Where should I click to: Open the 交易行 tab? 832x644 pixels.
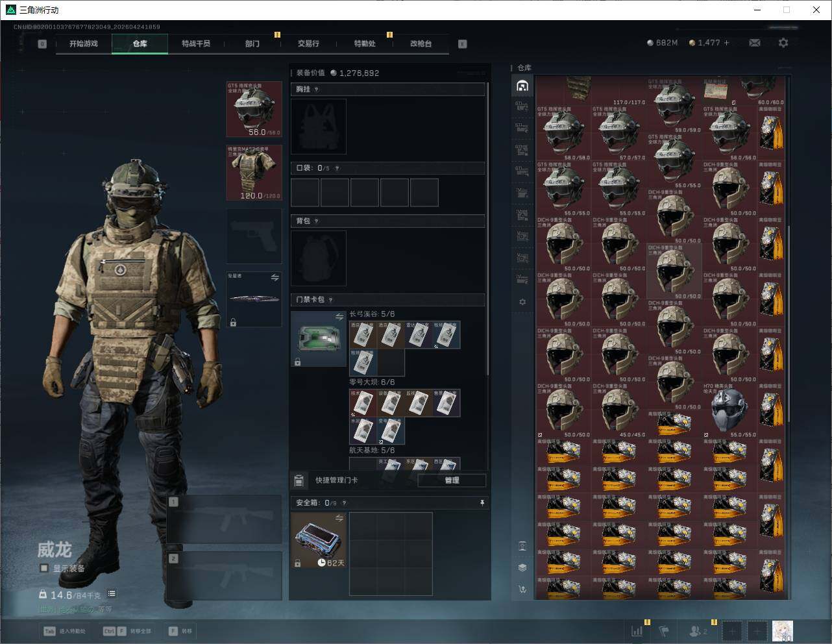308,44
